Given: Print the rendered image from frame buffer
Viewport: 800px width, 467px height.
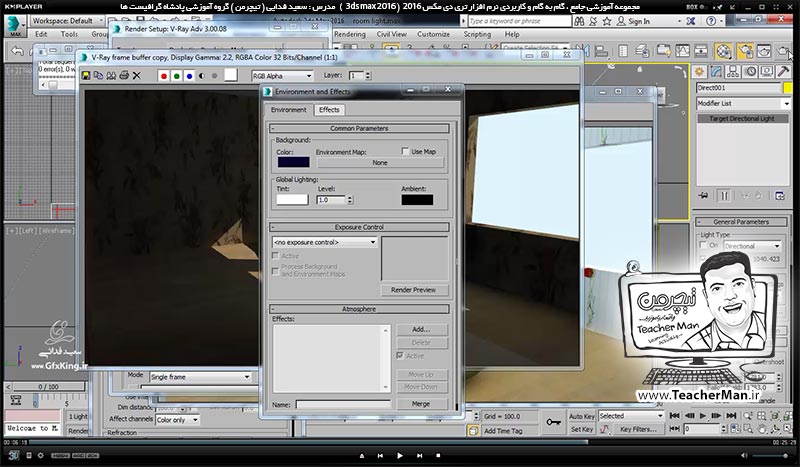Looking at the screenshot, I should [x=123, y=76].
